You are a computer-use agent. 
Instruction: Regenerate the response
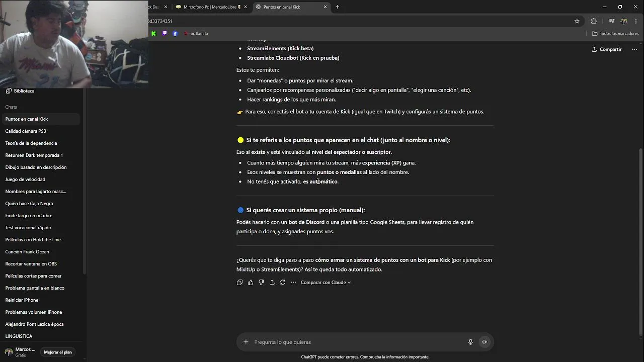[283, 283]
